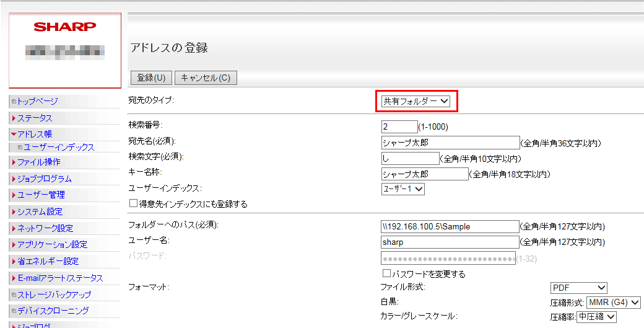The height and width of the screenshot is (328, 644).
Task: Open トップページ in the sidebar
Action: [x=37, y=101]
